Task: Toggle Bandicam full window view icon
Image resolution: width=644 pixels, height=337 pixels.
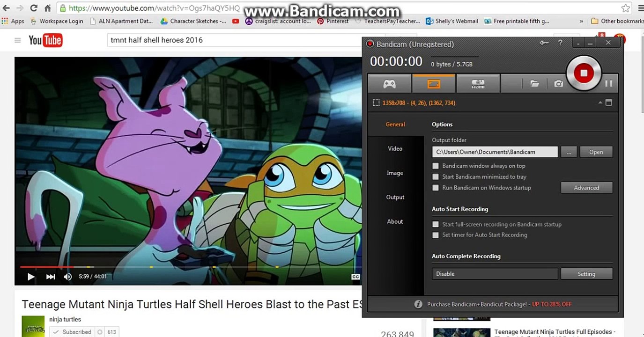Action: [x=609, y=103]
